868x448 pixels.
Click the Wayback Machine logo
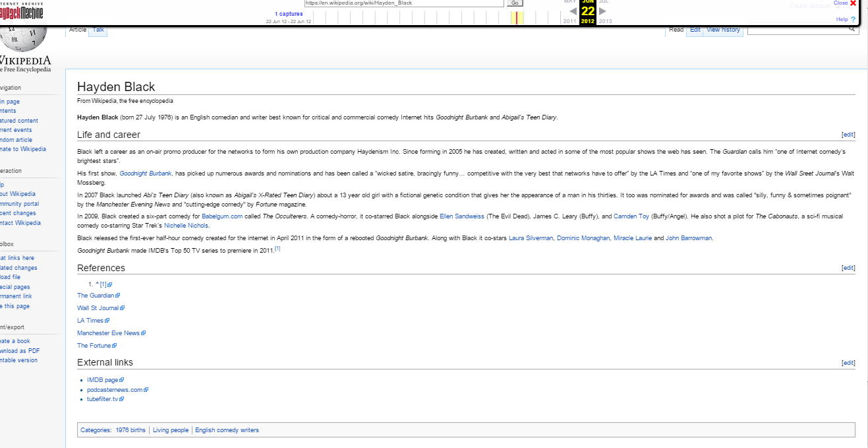point(22,11)
